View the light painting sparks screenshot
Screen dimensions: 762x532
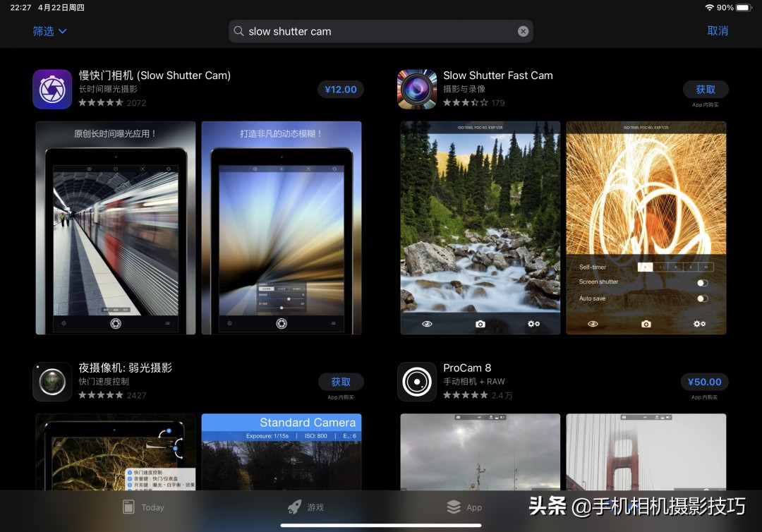click(646, 228)
